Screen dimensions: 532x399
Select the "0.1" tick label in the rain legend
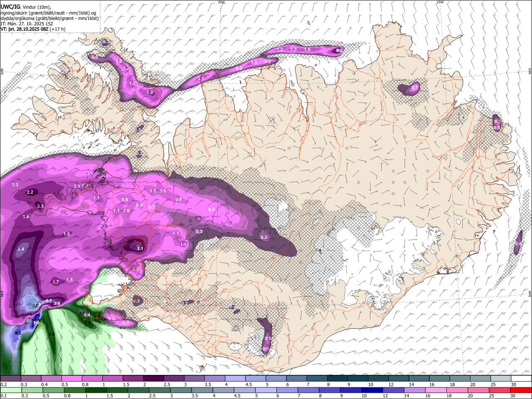point(3,396)
